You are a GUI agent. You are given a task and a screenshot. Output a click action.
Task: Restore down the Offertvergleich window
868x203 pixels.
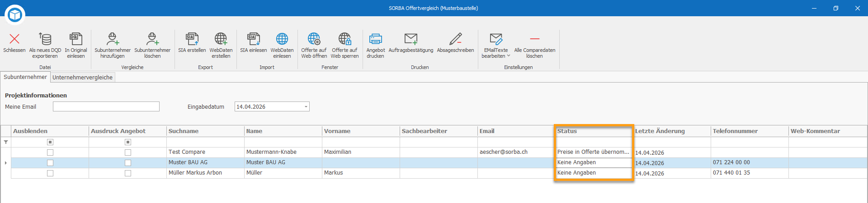(836, 8)
